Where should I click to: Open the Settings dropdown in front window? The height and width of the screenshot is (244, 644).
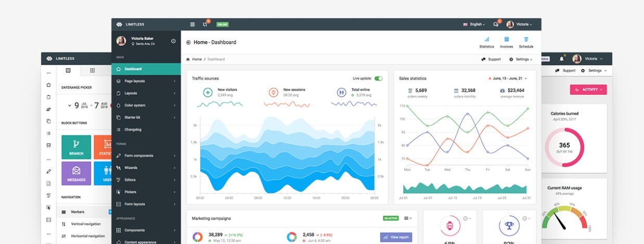521,59
